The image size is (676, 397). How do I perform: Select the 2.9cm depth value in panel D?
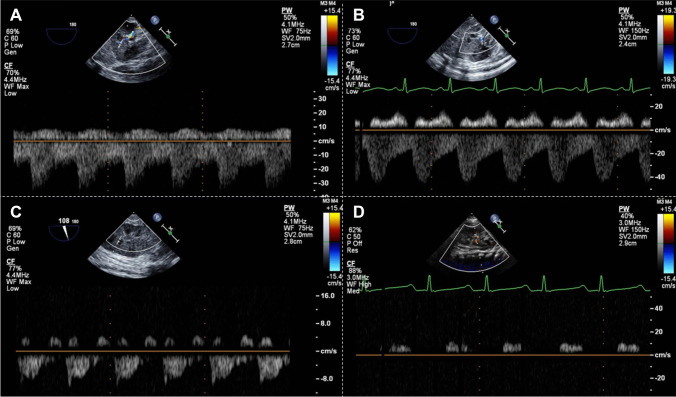(627, 243)
